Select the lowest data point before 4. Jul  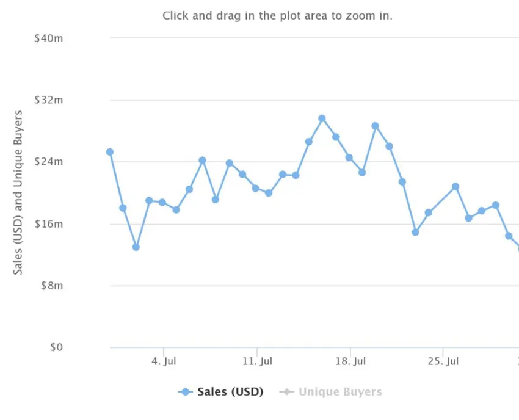[136, 247]
